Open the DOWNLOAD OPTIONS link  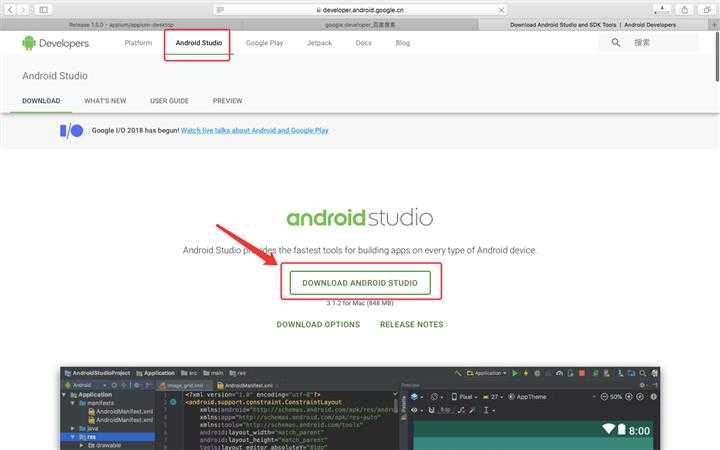pos(318,324)
